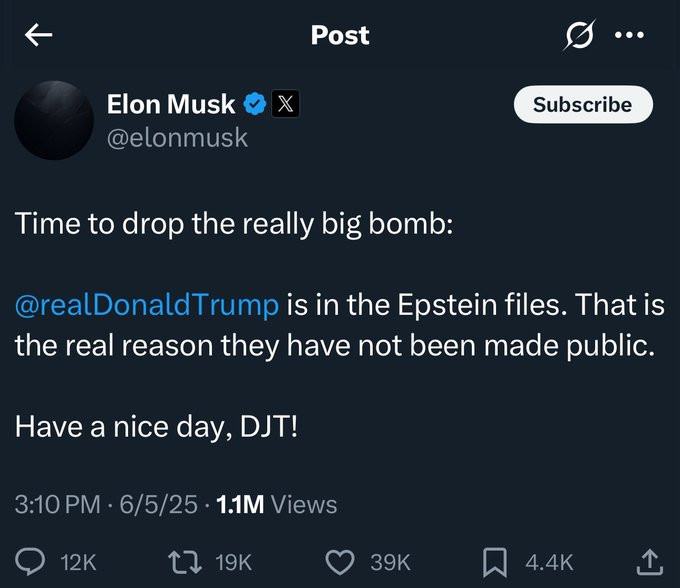Viewport: 680px width, 588px height.
Task: Click the 39K likes count
Action: [x=390, y=562]
